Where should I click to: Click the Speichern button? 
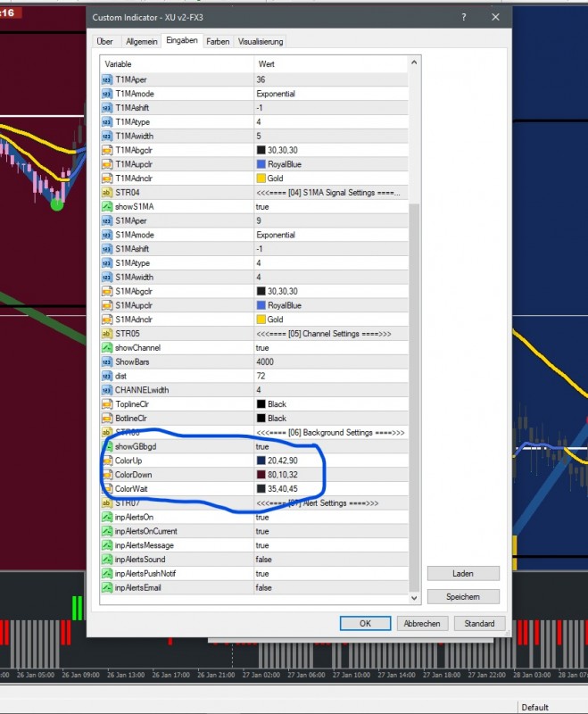point(463,597)
